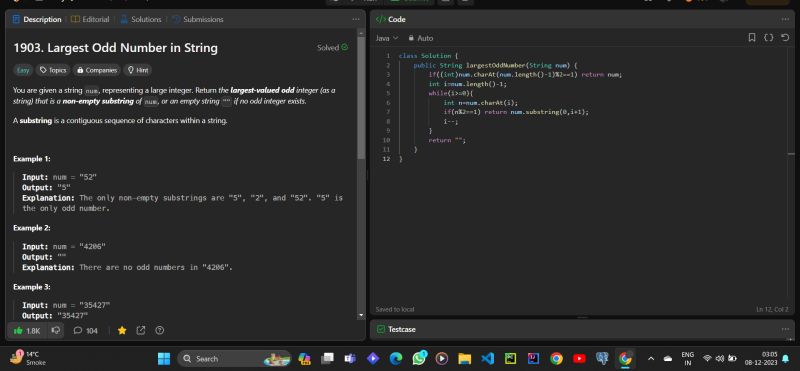Show the Companies tag

click(97, 70)
